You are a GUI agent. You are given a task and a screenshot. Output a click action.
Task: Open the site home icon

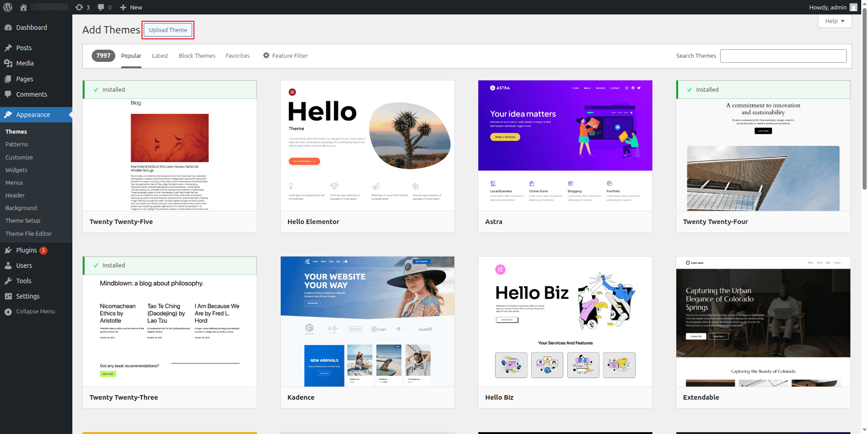click(x=24, y=7)
